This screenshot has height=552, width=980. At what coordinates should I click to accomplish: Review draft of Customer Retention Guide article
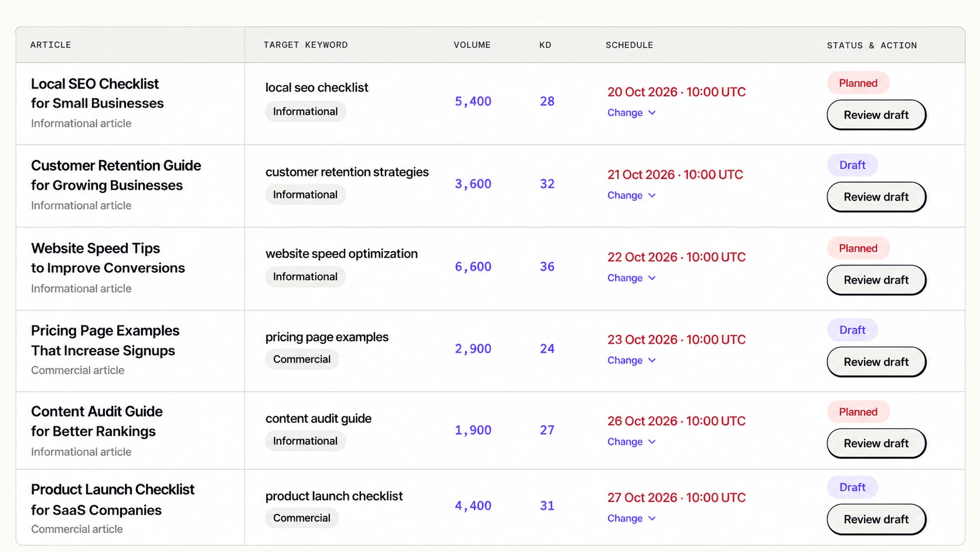(876, 197)
